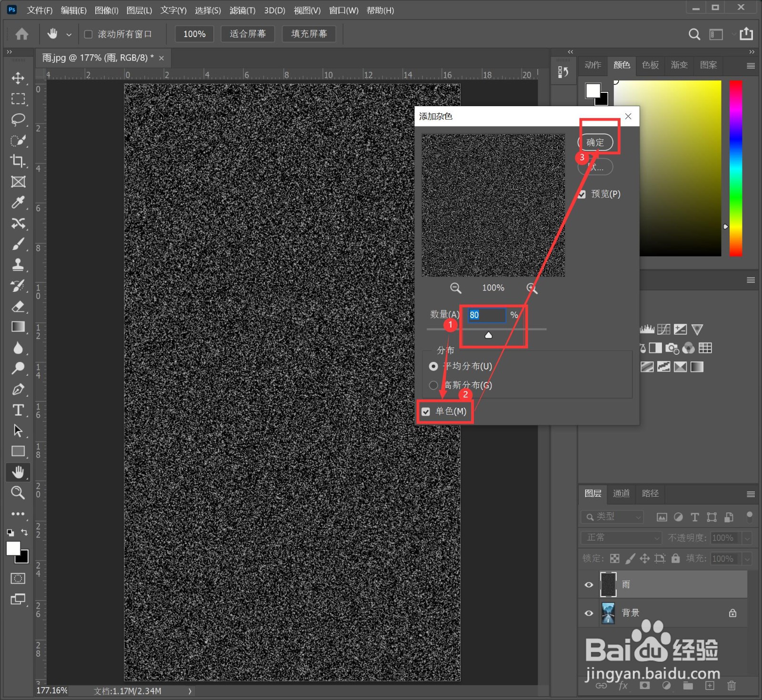
Task: Select the Dodge tool
Action: (x=18, y=368)
